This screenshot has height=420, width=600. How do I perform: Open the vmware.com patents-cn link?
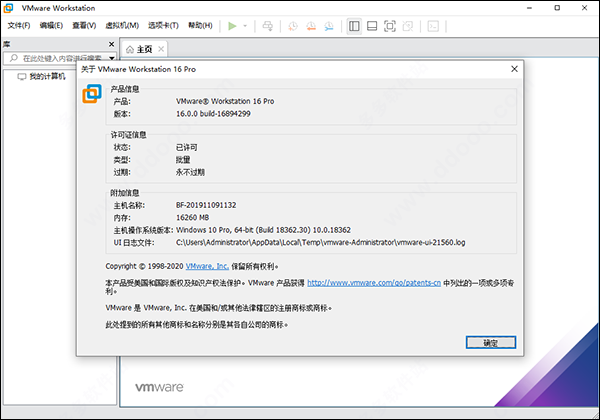[374, 283]
